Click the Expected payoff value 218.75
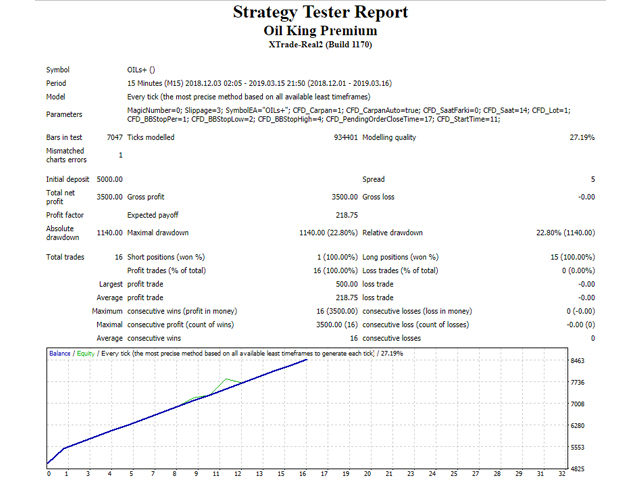 347,215
